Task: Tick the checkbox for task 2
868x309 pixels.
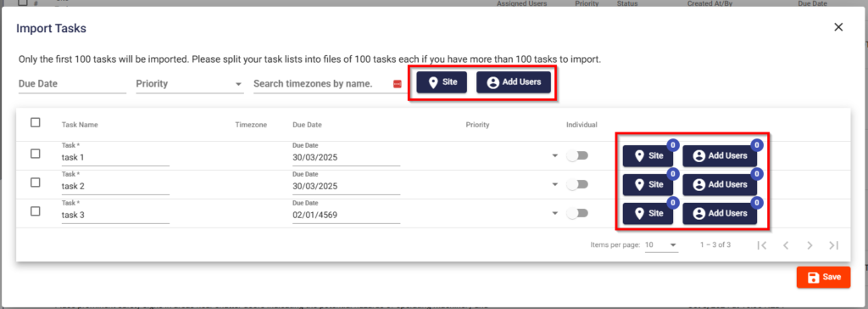Action: click(x=36, y=183)
